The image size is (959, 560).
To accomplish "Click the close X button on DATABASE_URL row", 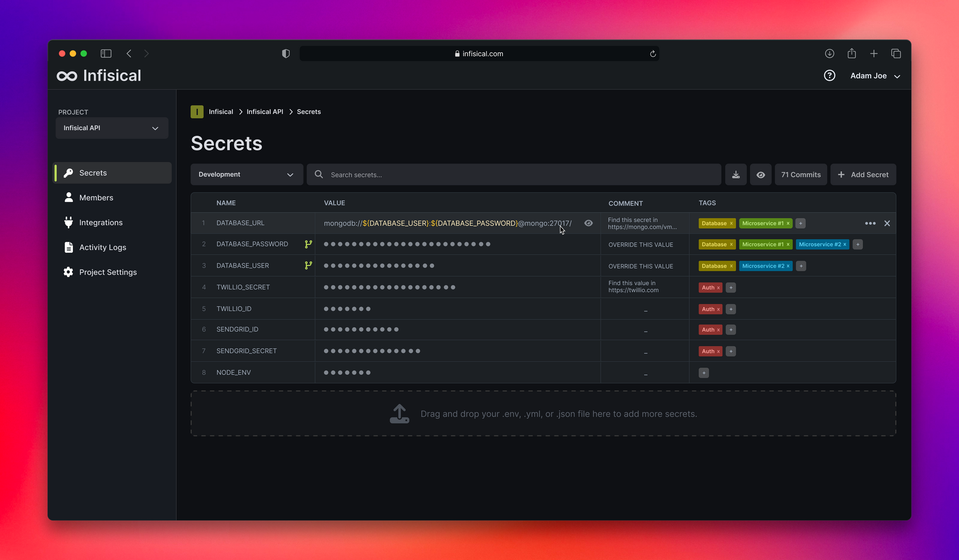I will pos(887,222).
